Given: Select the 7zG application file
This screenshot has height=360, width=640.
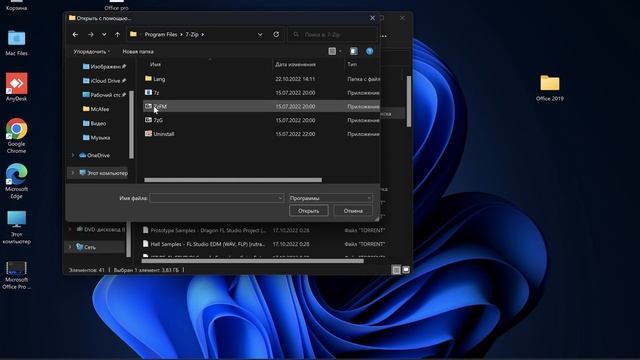Looking at the screenshot, I should [x=261, y=120].
